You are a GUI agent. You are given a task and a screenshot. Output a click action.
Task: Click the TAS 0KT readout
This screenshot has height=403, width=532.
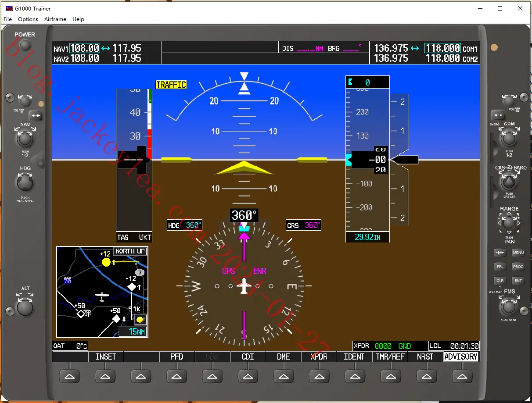point(134,237)
